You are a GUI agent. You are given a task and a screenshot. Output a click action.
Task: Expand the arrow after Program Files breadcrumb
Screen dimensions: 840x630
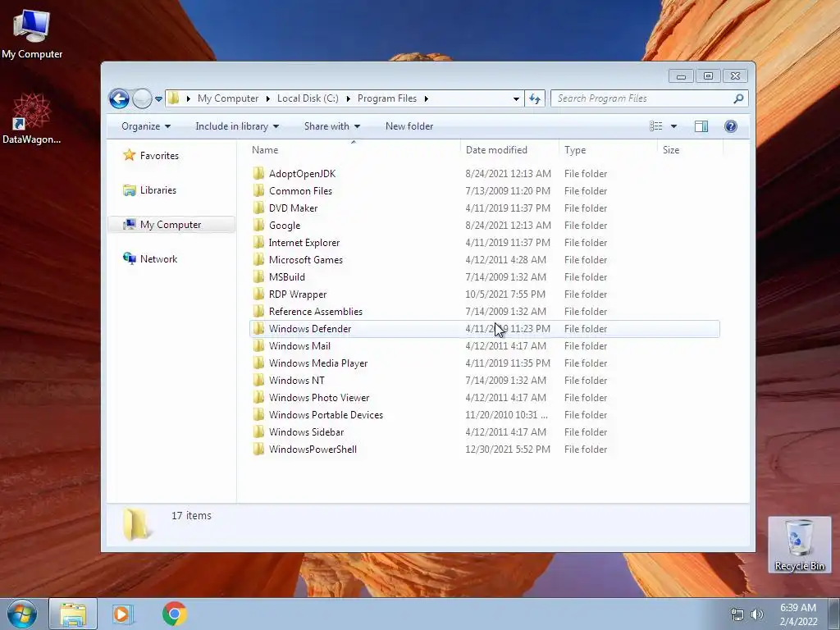pos(427,98)
